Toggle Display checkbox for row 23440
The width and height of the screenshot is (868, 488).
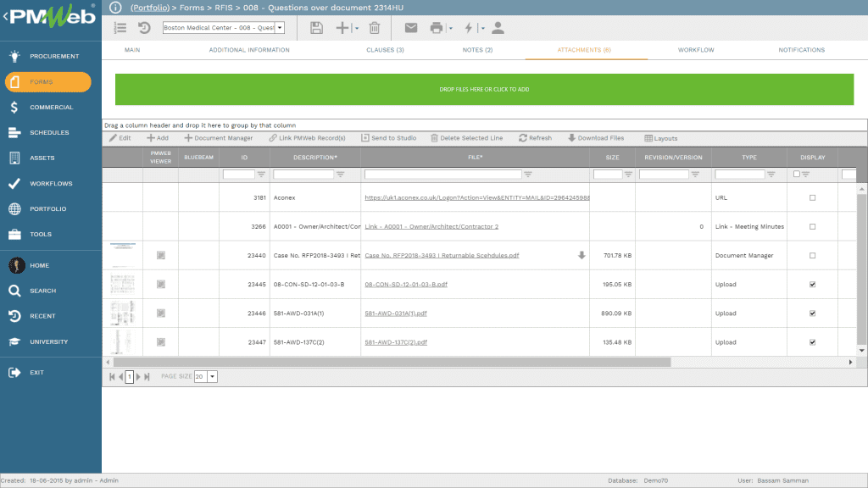click(x=812, y=255)
